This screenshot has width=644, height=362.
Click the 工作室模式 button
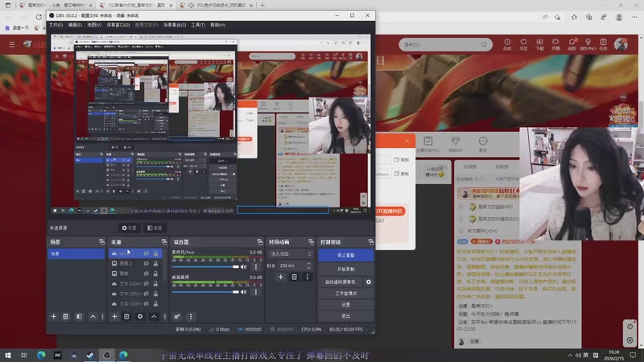click(345, 294)
